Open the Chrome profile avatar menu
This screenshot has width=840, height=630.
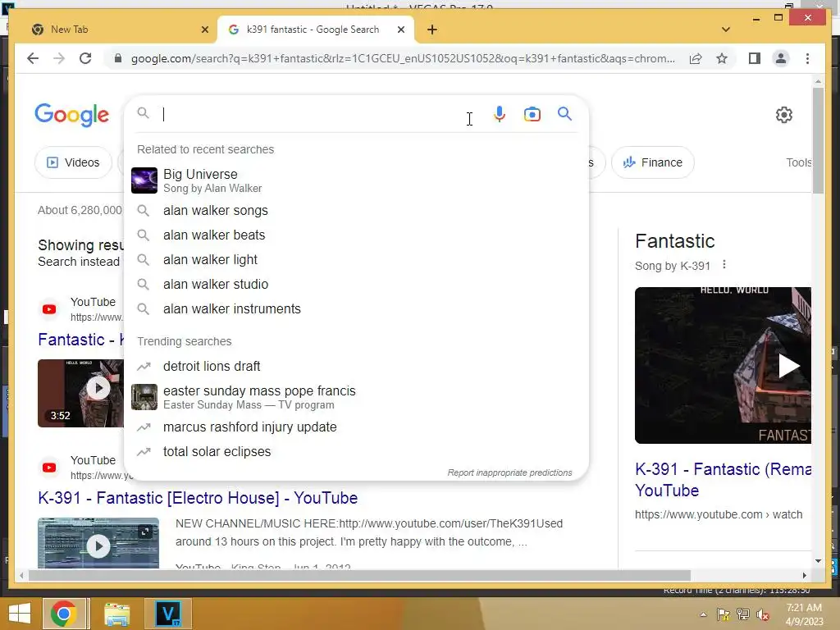(781, 58)
